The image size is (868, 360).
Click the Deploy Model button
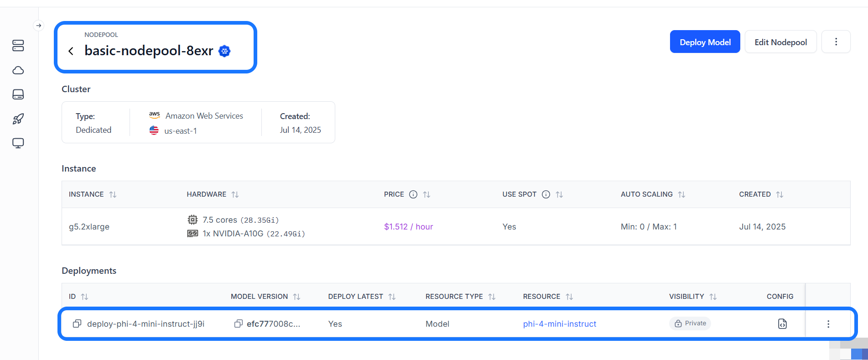[705, 42]
